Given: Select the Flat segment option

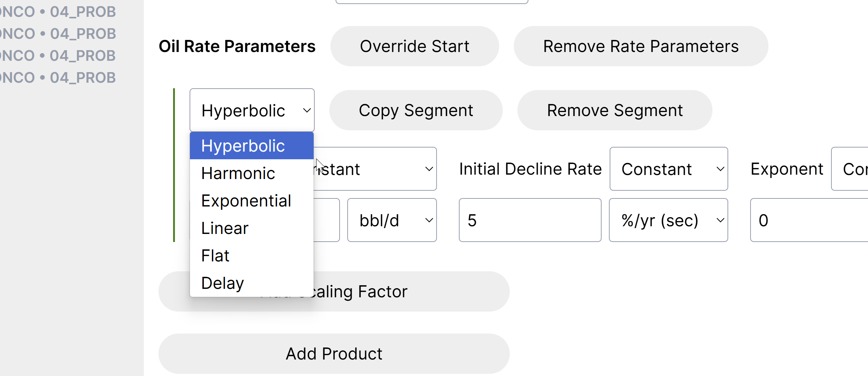Looking at the screenshot, I should point(216,256).
